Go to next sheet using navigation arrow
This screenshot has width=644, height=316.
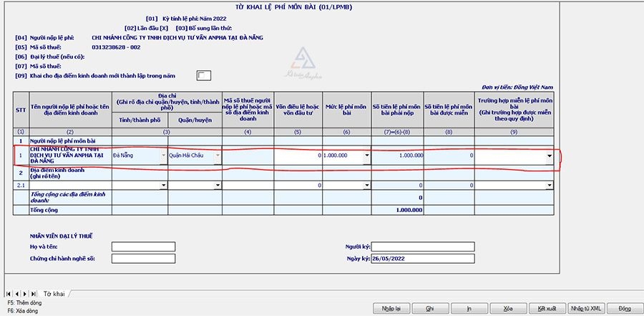(24, 294)
